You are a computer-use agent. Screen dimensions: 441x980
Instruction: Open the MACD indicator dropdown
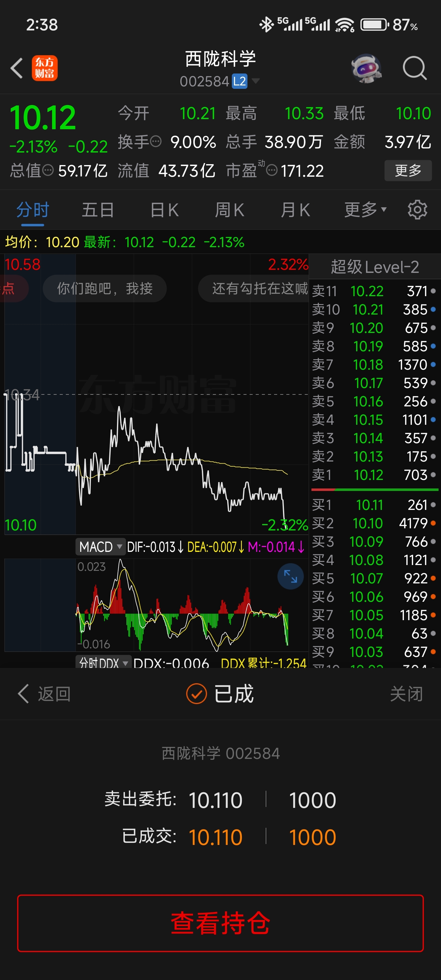(100, 547)
